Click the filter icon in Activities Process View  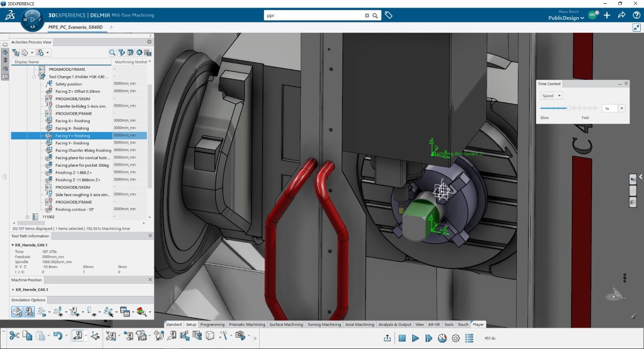[121, 53]
